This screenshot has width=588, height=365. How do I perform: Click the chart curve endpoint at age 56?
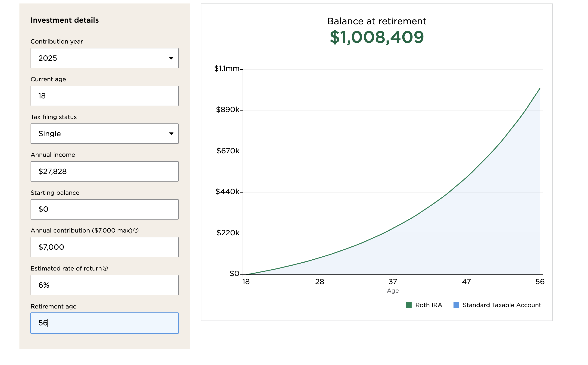tap(540, 89)
